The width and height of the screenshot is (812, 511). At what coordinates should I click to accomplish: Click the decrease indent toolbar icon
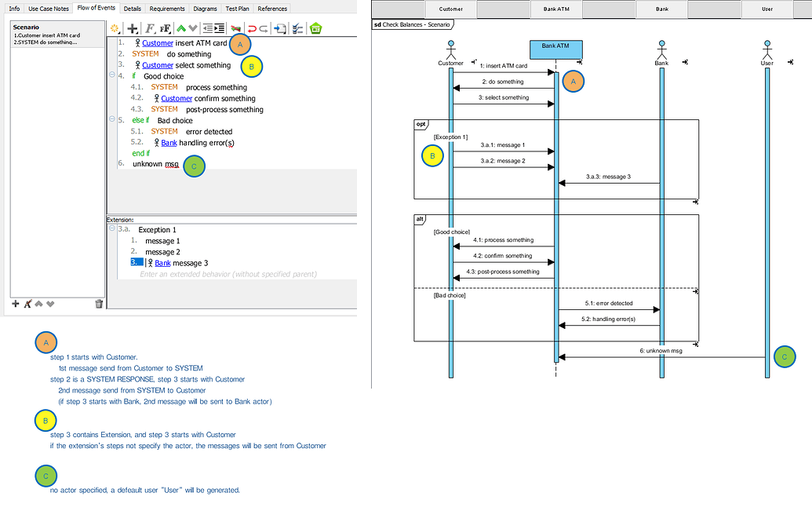[208, 28]
